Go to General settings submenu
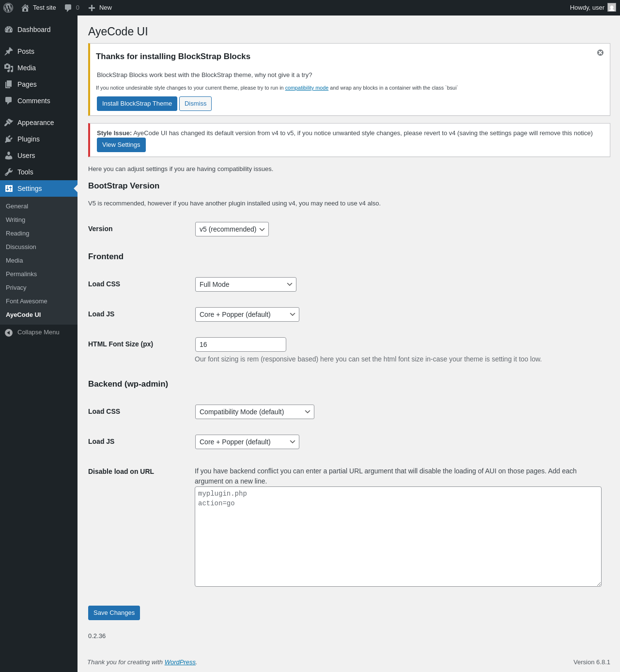This screenshot has height=672, width=620. (x=39, y=206)
